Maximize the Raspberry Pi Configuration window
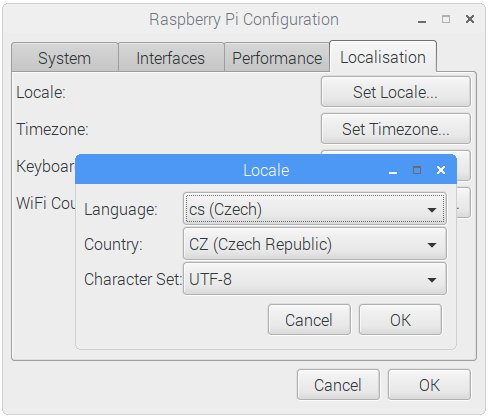This screenshot has width=490, height=418. tap(446, 19)
